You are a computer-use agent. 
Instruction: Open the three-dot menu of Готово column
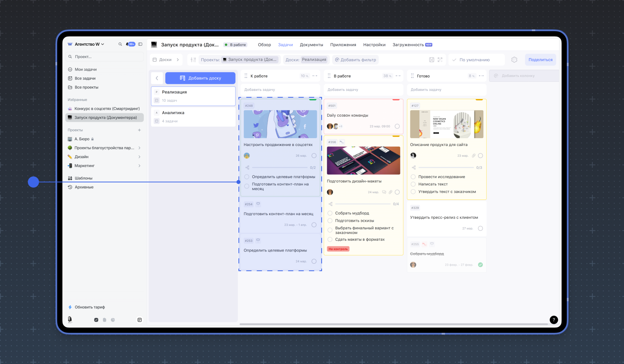481,76
